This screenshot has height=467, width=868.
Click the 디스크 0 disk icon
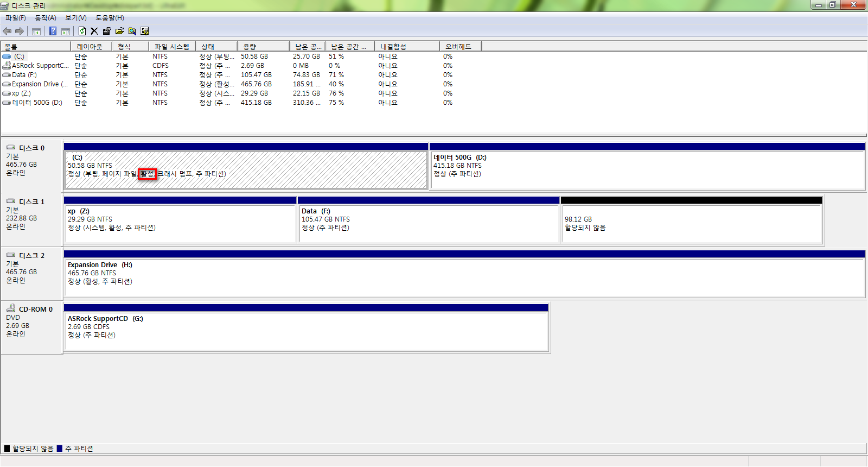11,147
